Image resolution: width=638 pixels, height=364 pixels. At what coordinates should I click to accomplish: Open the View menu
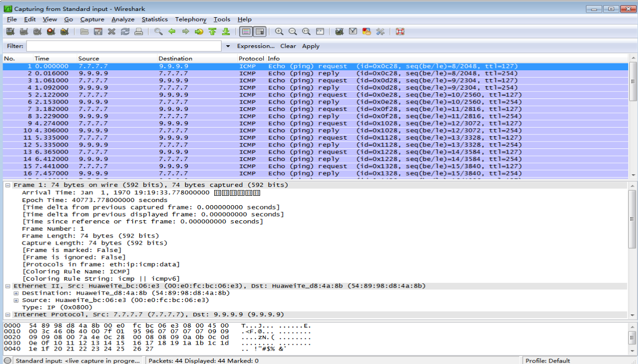pos(50,19)
